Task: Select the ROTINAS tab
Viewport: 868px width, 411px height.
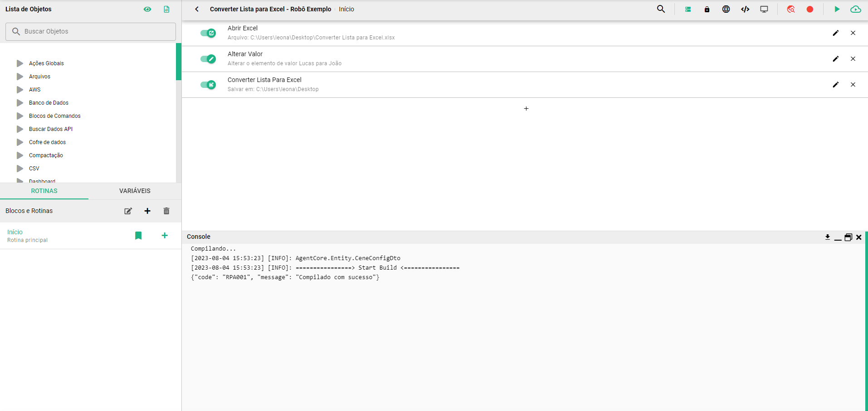Action: 44,191
